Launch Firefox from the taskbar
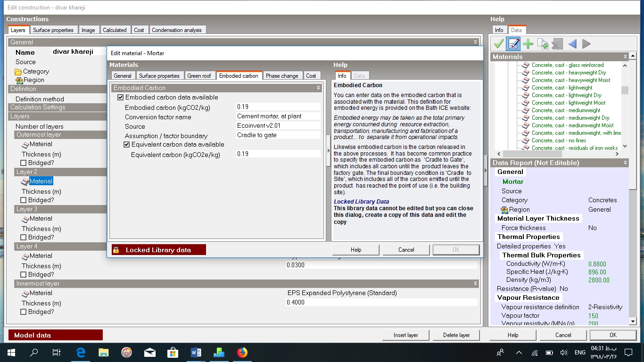644x362 pixels. point(242,352)
